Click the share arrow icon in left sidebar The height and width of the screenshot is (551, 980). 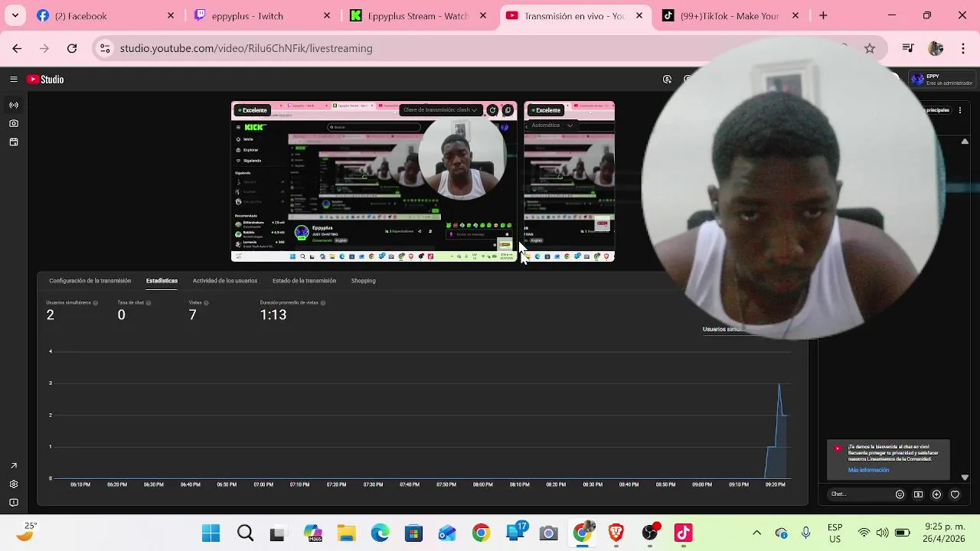[14, 466]
